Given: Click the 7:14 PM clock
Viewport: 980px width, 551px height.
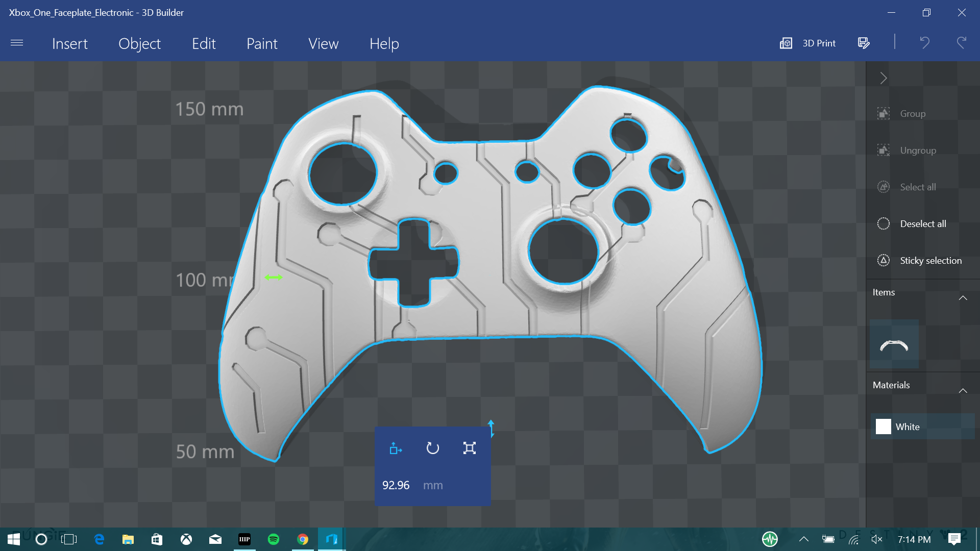Looking at the screenshot, I should (x=914, y=539).
